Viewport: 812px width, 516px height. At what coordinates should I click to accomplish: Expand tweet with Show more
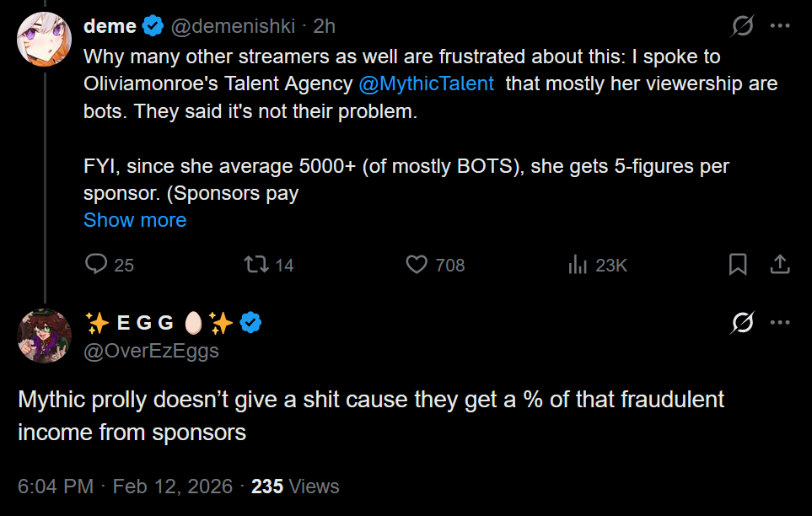tap(135, 220)
